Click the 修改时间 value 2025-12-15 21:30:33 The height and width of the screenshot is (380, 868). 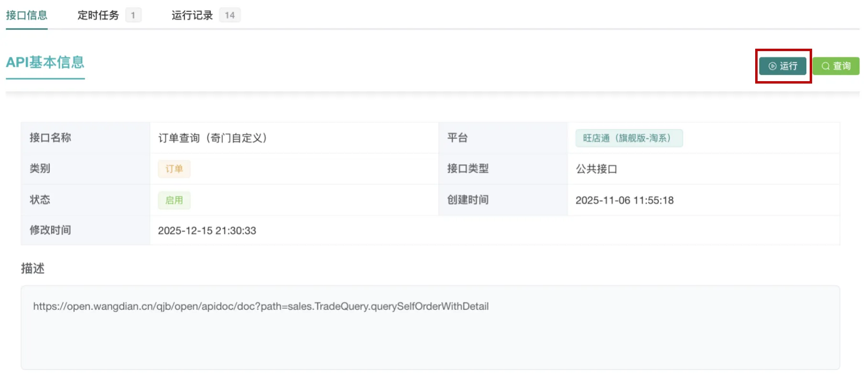tap(207, 231)
